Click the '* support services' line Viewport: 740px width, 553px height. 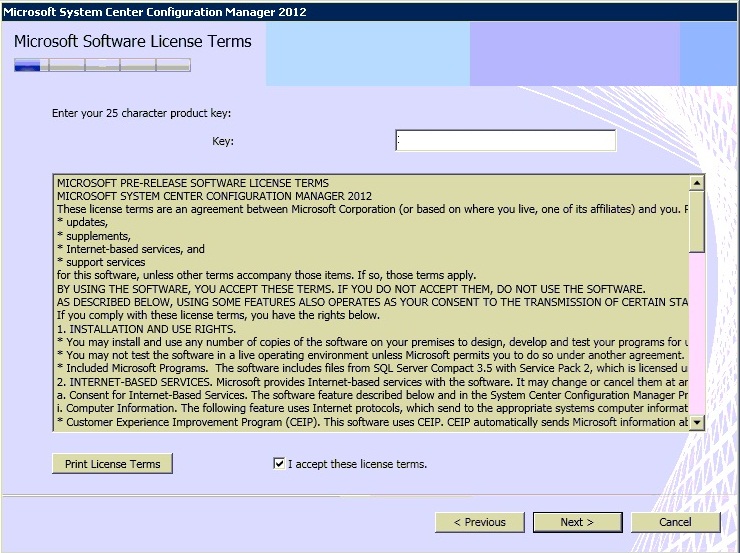[x=101, y=262]
